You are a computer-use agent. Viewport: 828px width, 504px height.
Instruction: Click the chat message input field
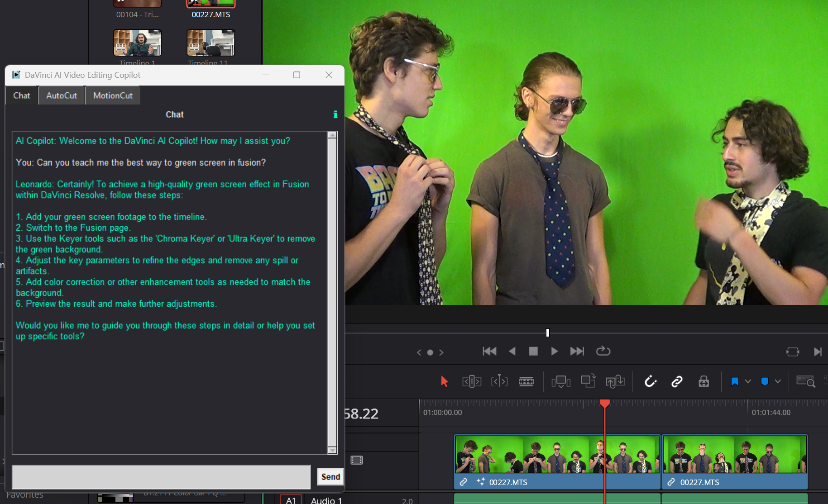pyautogui.click(x=161, y=477)
